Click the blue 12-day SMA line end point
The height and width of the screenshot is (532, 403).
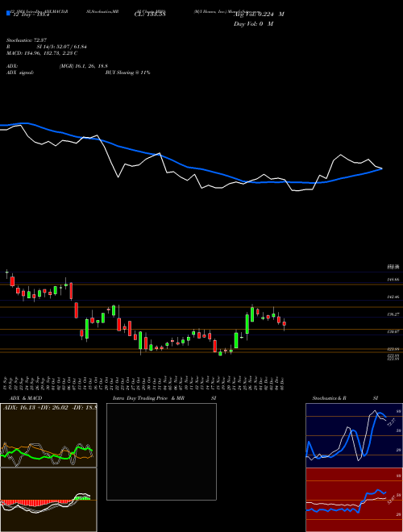[x=382, y=168]
